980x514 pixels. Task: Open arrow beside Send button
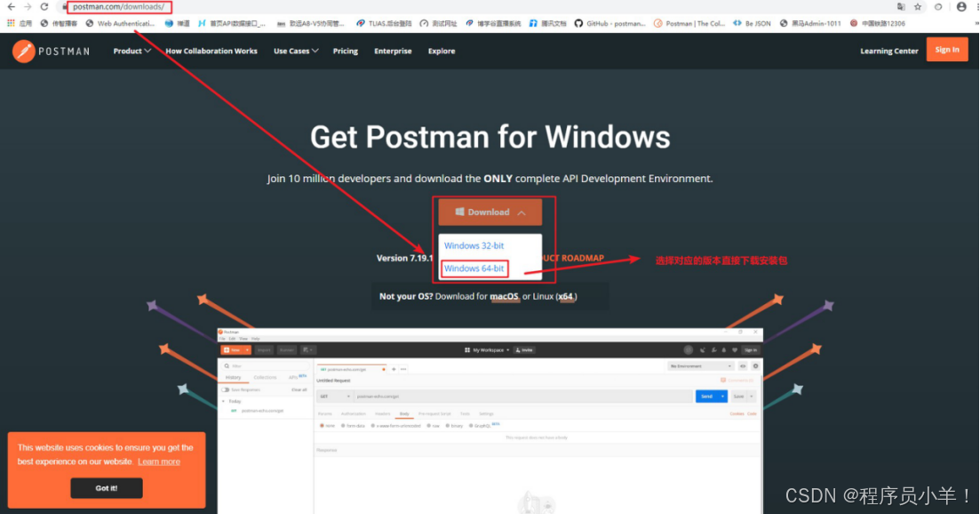coord(722,397)
